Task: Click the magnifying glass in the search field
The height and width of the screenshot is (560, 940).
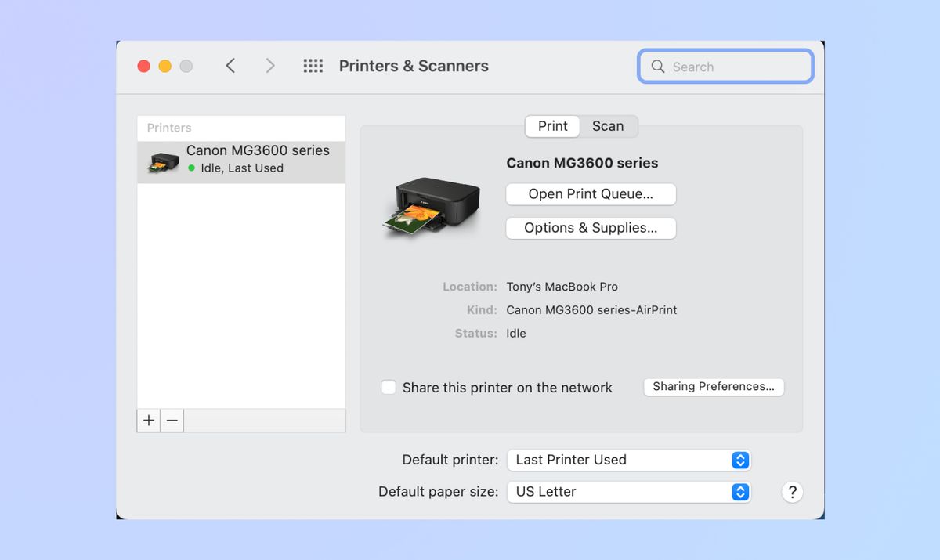Action: (x=658, y=67)
